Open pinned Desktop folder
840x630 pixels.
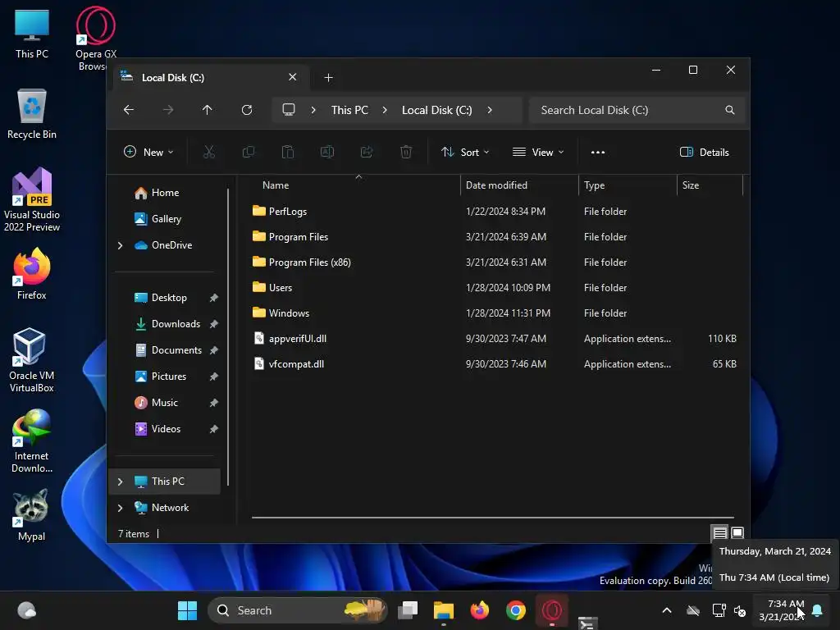click(169, 298)
